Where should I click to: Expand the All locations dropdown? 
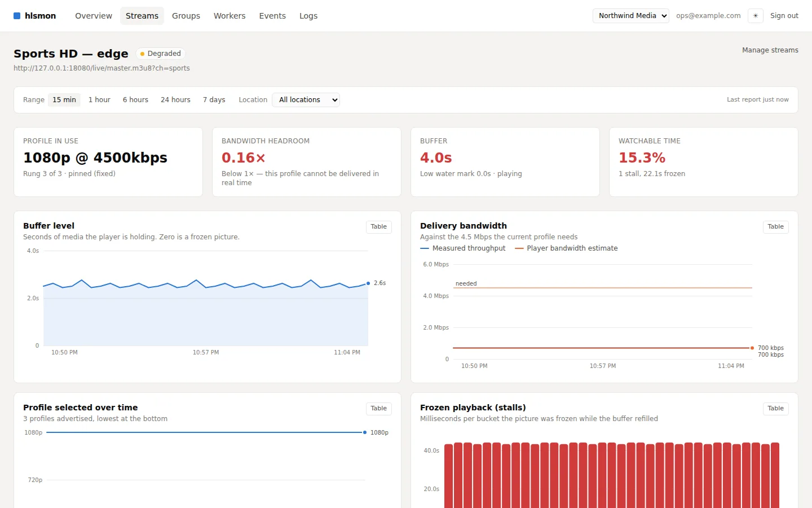(x=306, y=100)
